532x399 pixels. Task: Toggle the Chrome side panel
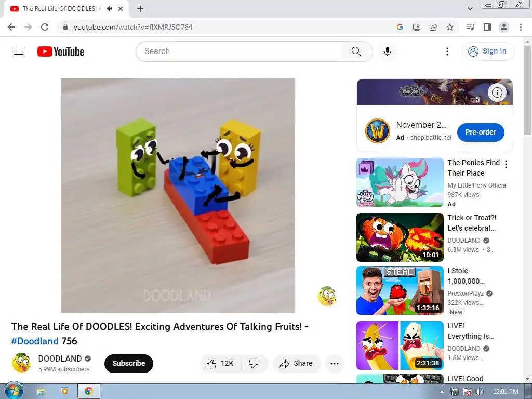click(487, 27)
